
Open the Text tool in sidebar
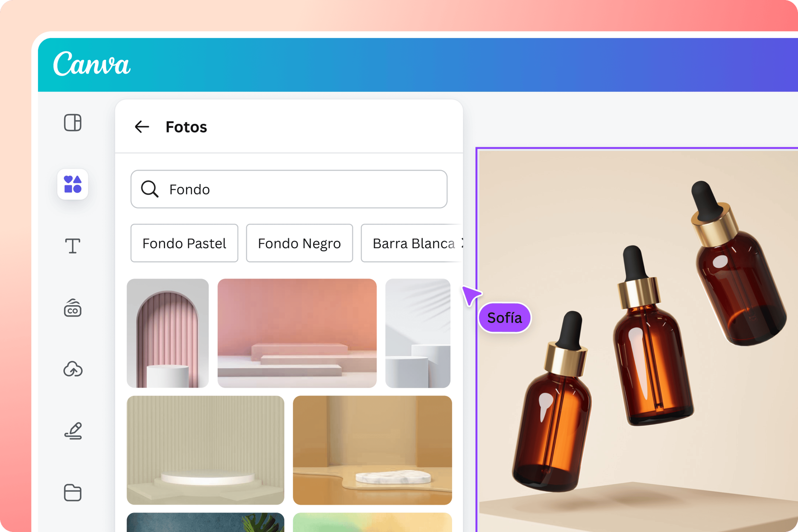click(73, 246)
